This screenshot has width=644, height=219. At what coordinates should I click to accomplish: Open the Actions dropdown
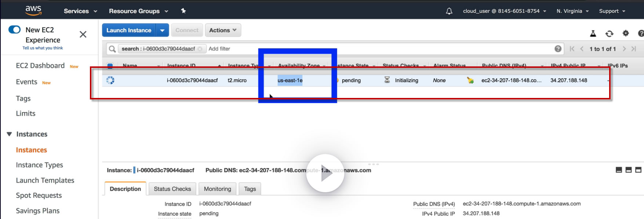click(x=223, y=30)
